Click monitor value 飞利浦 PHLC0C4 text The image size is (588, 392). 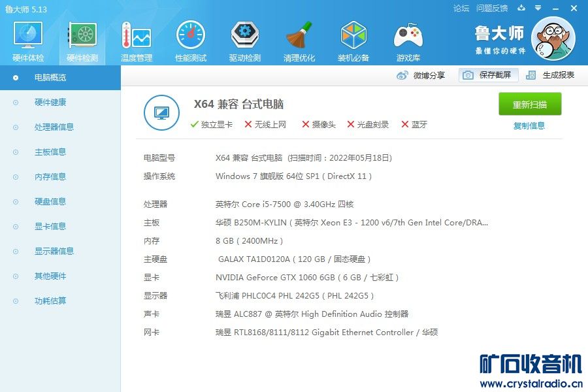pos(295,296)
